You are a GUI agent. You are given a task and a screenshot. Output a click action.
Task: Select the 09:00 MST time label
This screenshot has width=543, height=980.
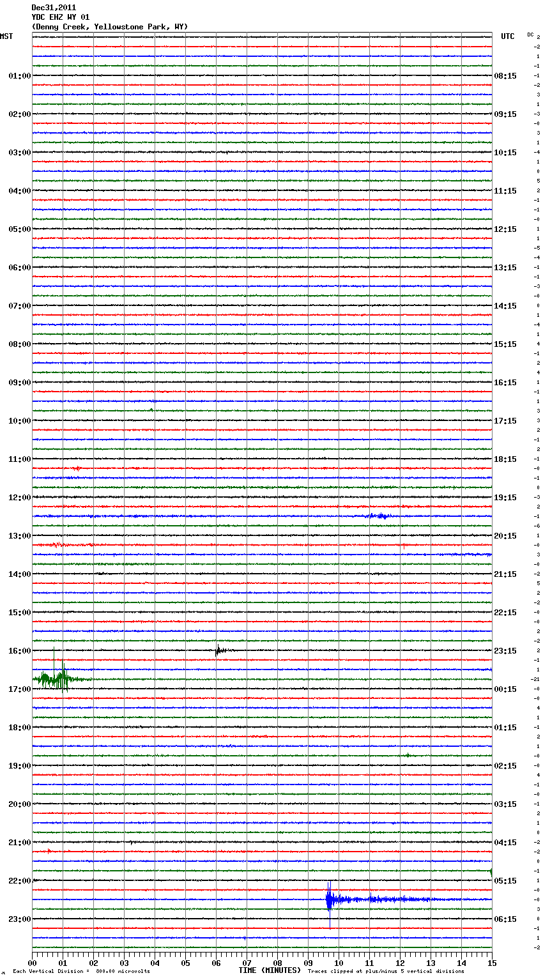(x=20, y=383)
